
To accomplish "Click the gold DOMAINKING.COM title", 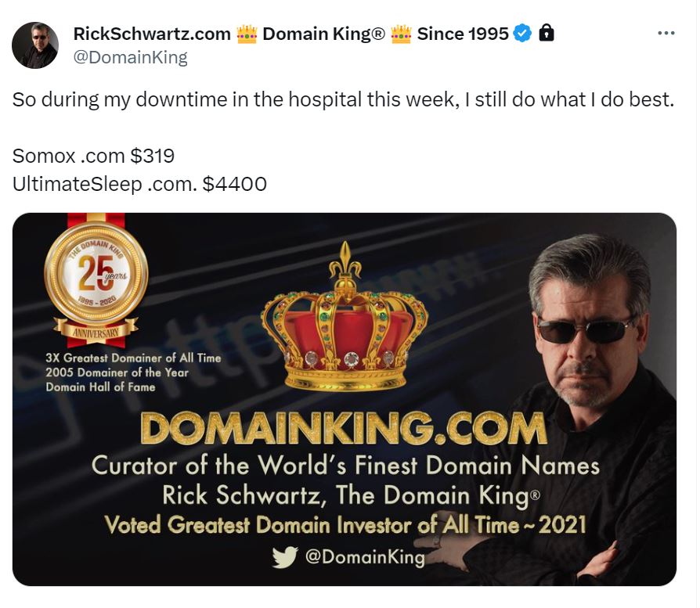I will tap(343, 429).
